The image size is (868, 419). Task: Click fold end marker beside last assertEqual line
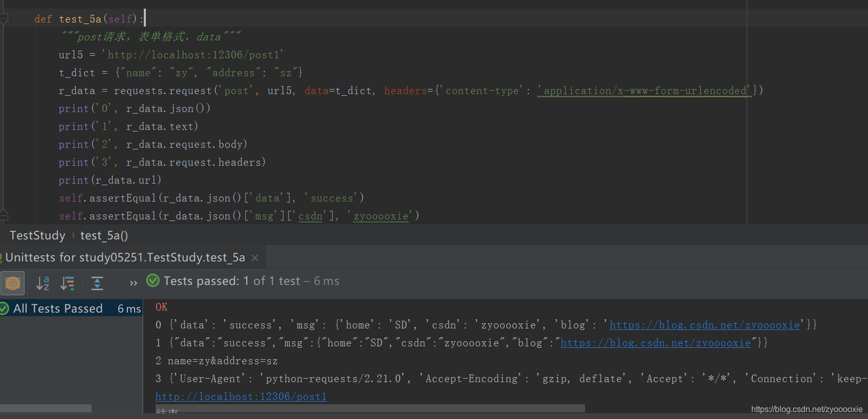click(x=4, y=215)
